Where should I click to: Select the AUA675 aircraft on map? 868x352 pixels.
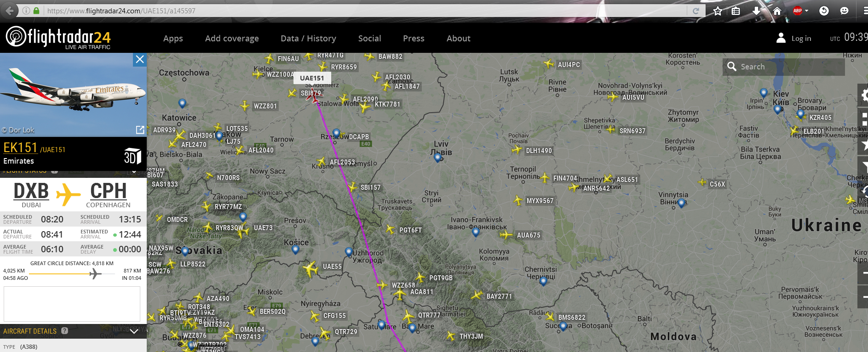click(506, 235)
